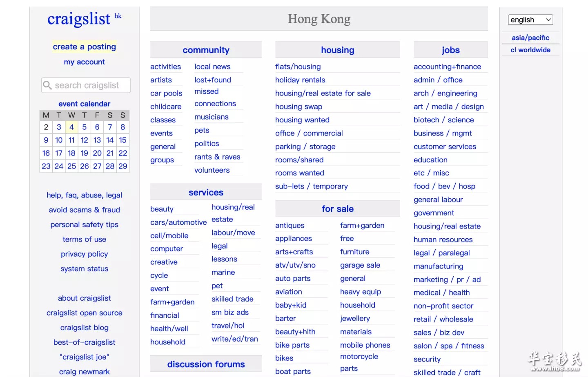588x377 pixels.
Task: Open the services section header
Action: click(x=206, y=192)
